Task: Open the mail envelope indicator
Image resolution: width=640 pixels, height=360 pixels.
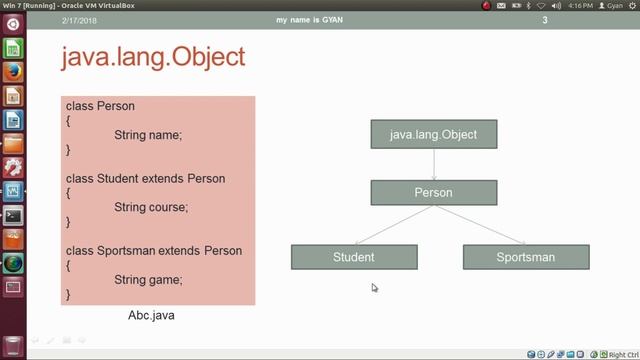Action: pos(501,5)
